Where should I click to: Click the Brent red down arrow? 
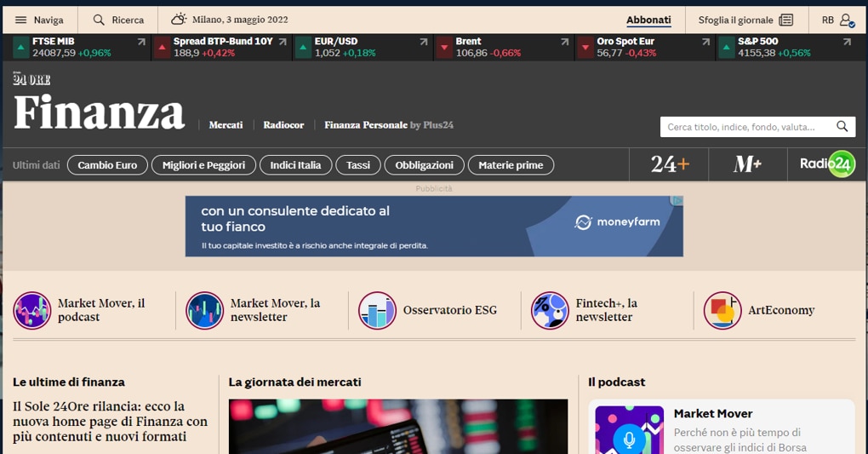[x=444, y=48]
